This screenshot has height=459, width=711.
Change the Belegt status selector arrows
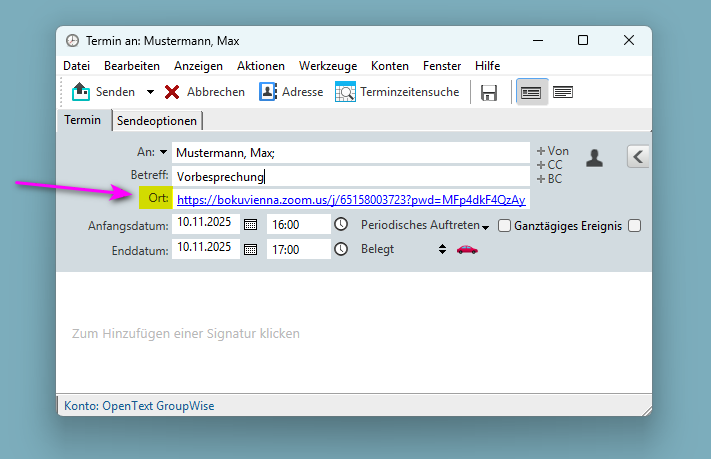point(442,249)
